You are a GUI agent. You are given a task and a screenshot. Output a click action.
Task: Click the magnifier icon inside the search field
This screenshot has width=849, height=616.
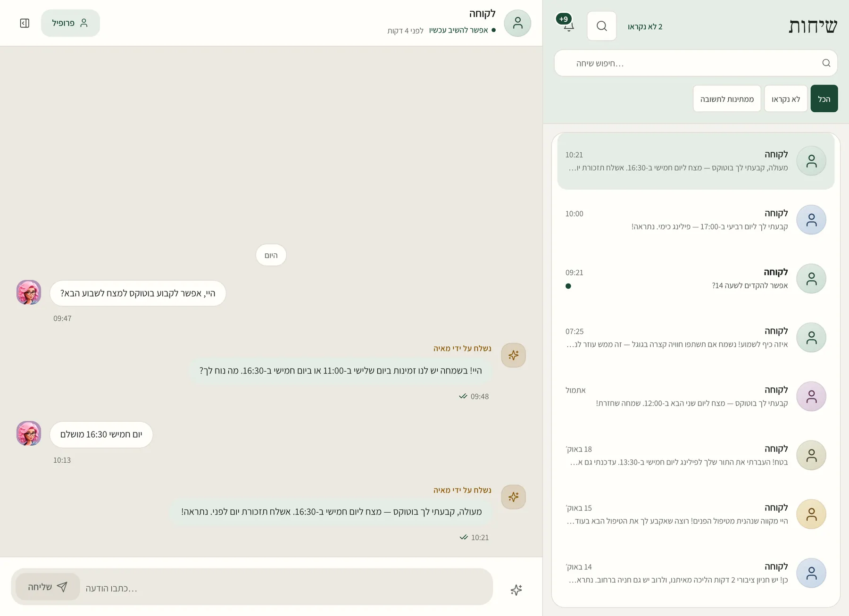pos(826,63)
